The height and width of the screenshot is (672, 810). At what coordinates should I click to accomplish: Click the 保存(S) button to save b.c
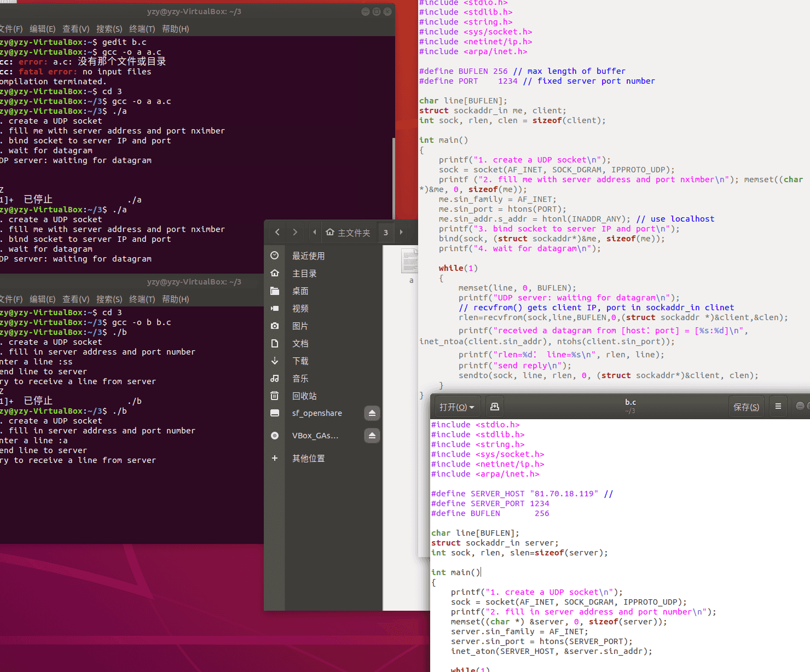coord(746,406)
